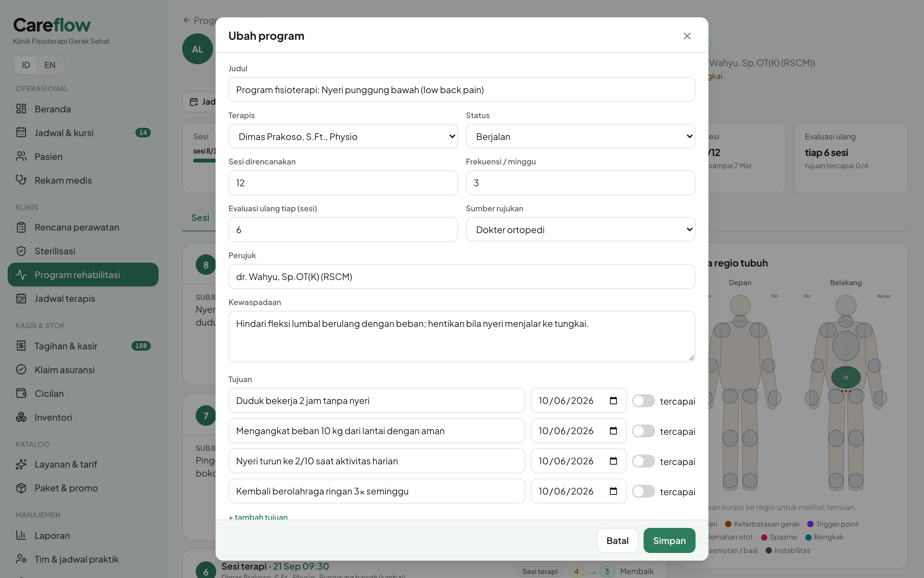The image size is (924, 578).
Task: Open date picker for Nyeri turun goal
Action: (x=613, y=461)
